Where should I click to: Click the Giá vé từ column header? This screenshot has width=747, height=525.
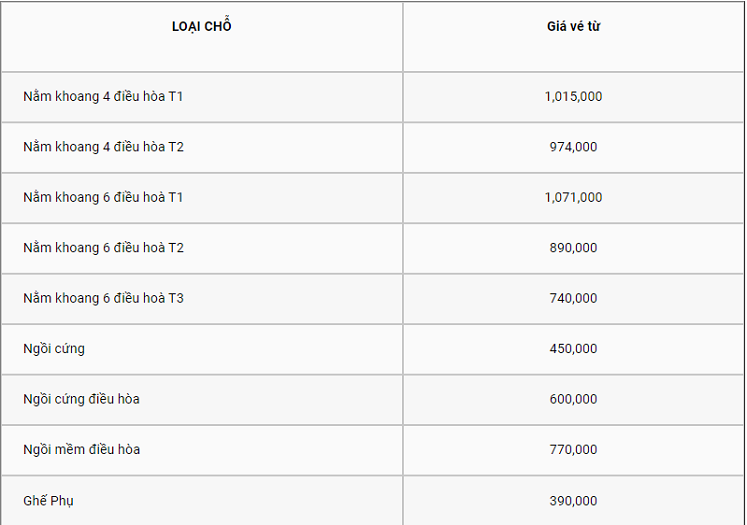pos(573,26)
